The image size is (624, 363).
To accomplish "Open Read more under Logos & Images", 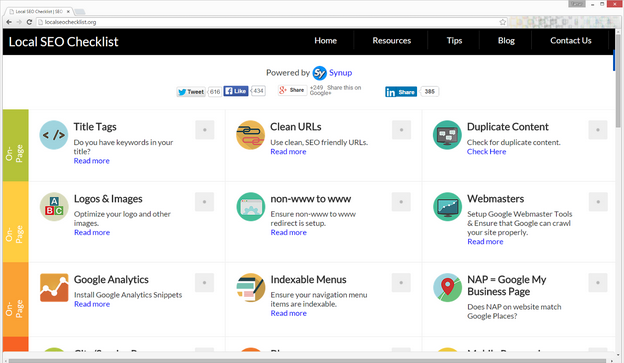I will pos(92,232).
